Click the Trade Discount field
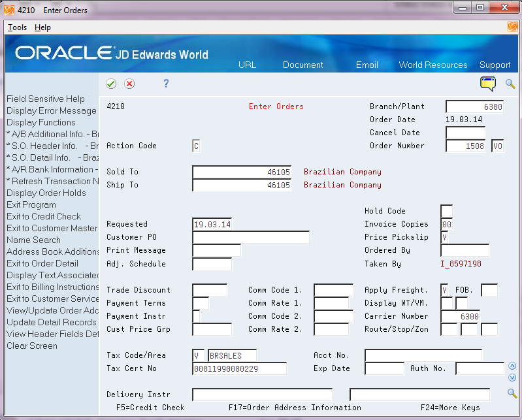 210,290
